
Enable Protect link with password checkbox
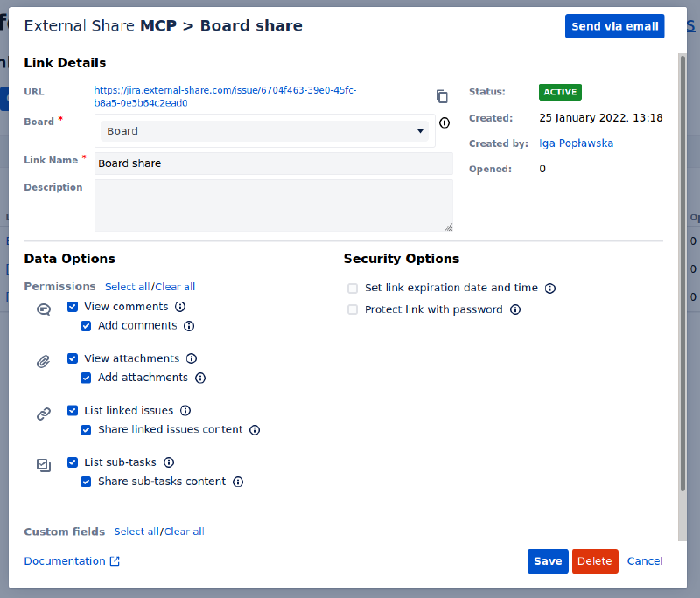tap(353, 309)
